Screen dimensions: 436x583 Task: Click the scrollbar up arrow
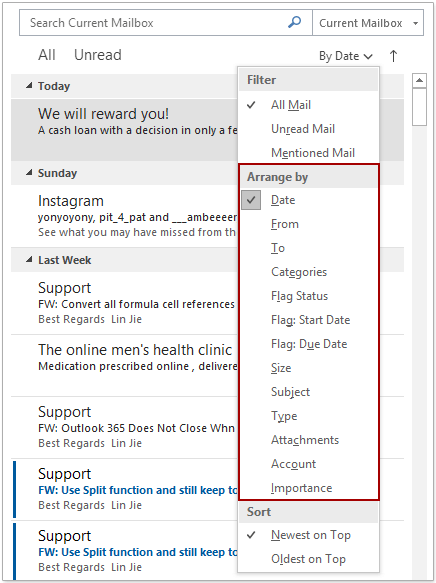point(420,80)
